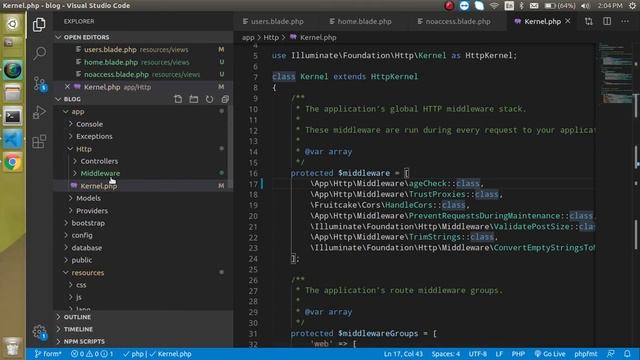Open the Source Control view
This screenshot has height=360, width=640.
tap(40, 84)
